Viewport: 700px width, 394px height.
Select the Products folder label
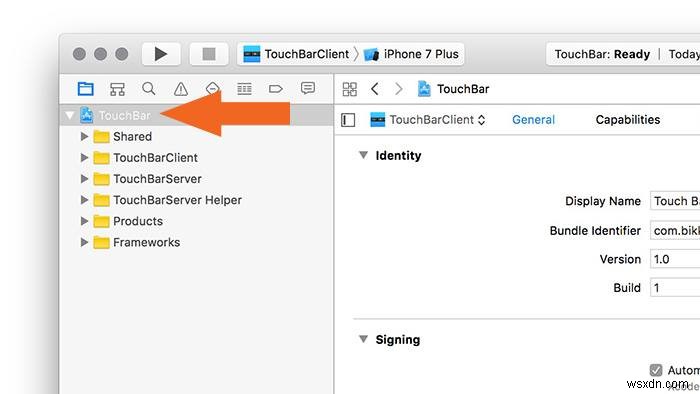138,221
